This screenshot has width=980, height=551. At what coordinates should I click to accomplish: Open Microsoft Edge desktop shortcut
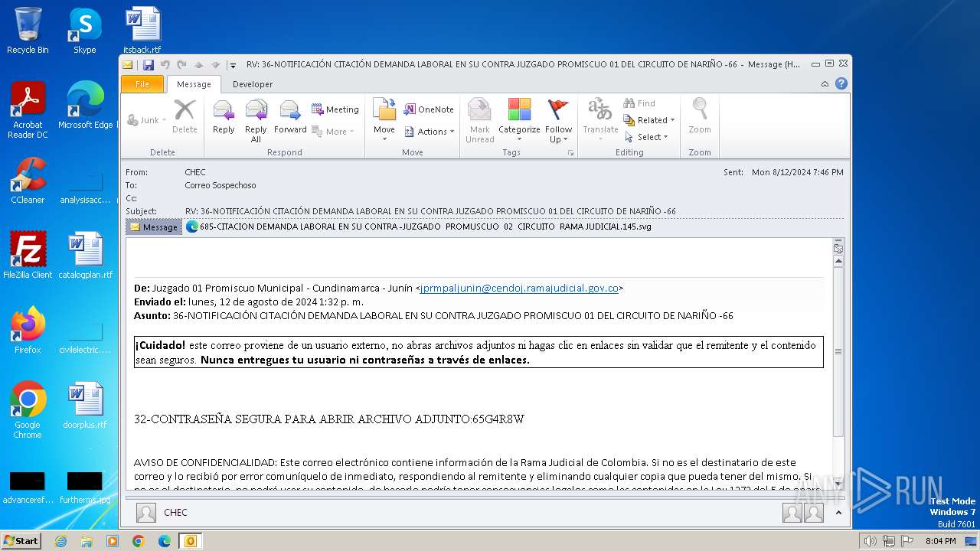point(85,106)
